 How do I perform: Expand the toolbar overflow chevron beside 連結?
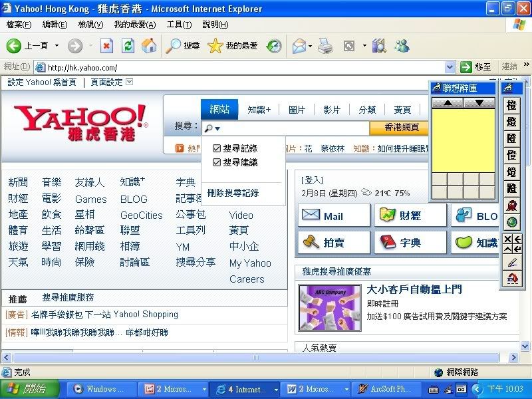coord(526,64)
